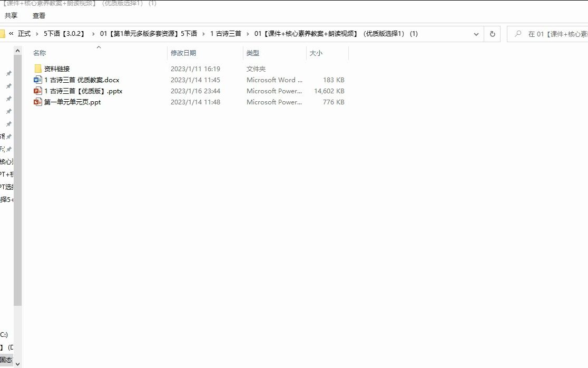Click the PowerPoint icon beside 古诗三首【优质版】.pptx

37,91
